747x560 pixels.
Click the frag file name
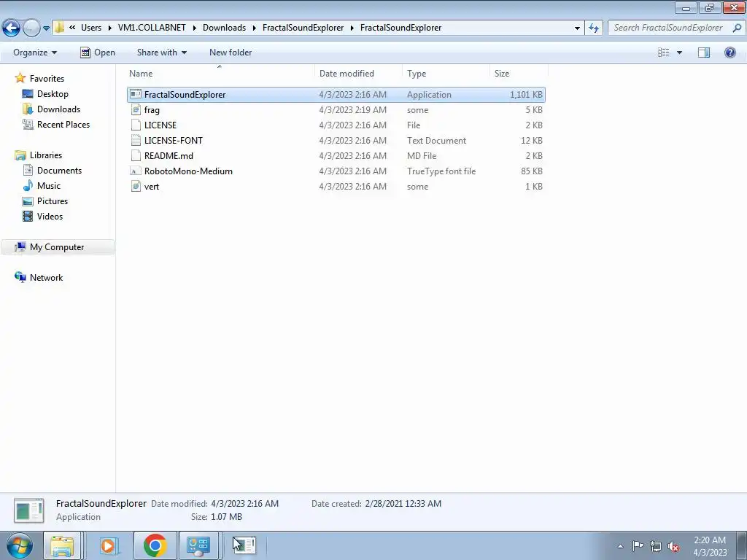click(152, 110)
